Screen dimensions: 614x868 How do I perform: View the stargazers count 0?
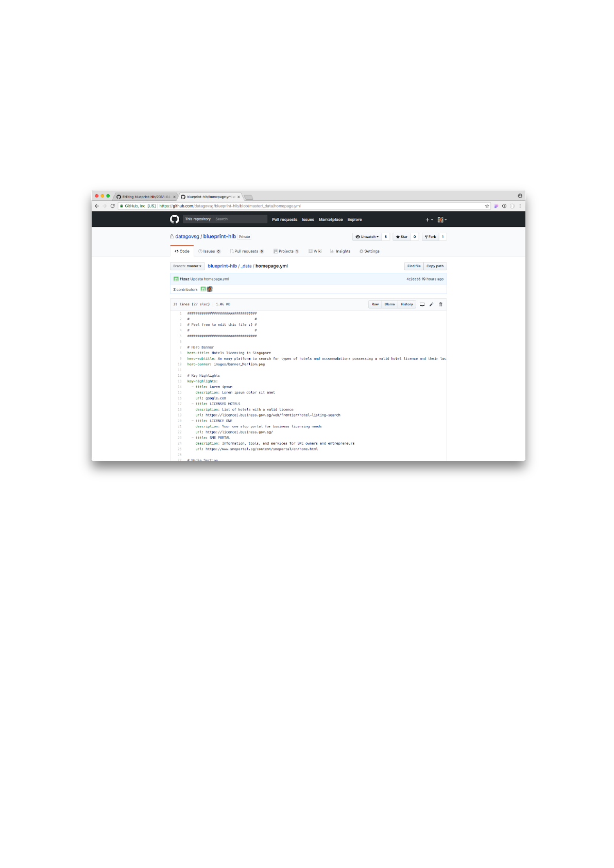pos(415,237)
